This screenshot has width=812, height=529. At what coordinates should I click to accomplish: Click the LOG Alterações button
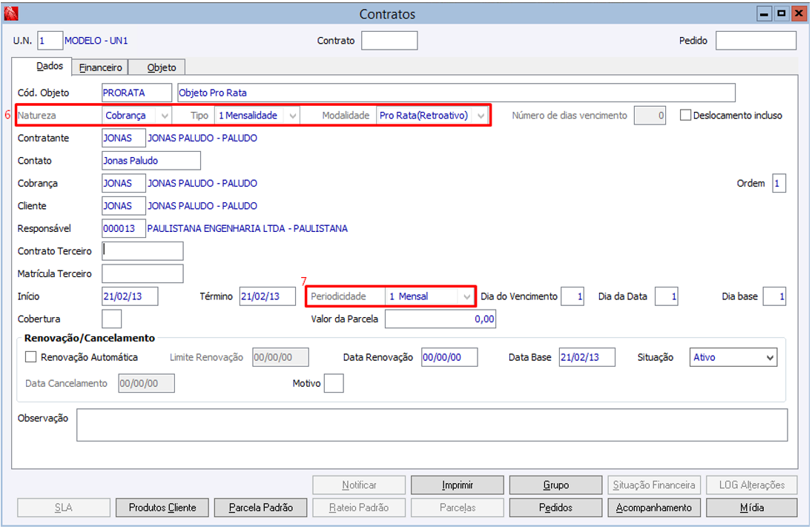tap(751, 485)
